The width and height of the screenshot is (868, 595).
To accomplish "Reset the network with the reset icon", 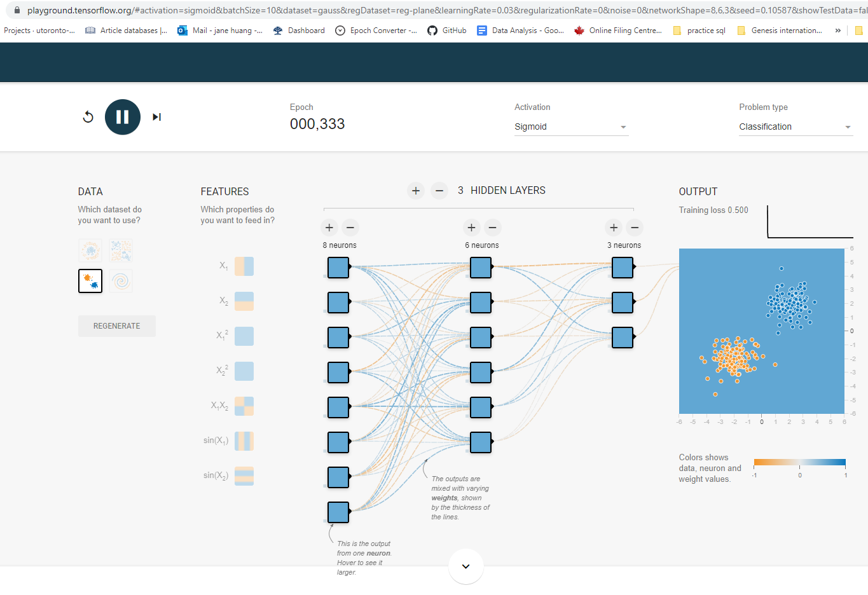I will (88, 116).
